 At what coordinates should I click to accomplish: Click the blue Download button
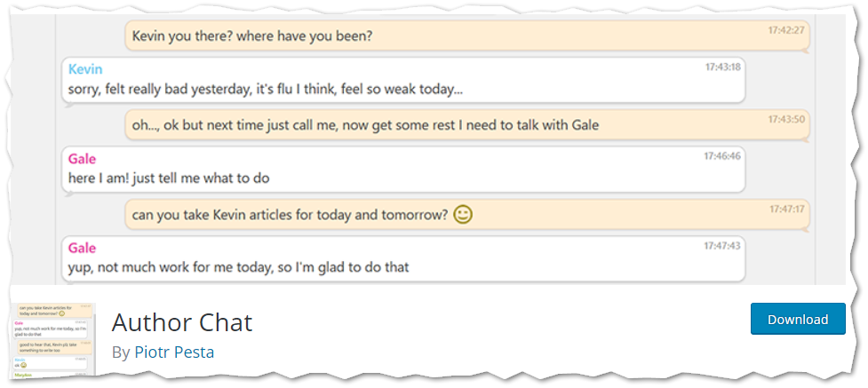pos(798,319)
